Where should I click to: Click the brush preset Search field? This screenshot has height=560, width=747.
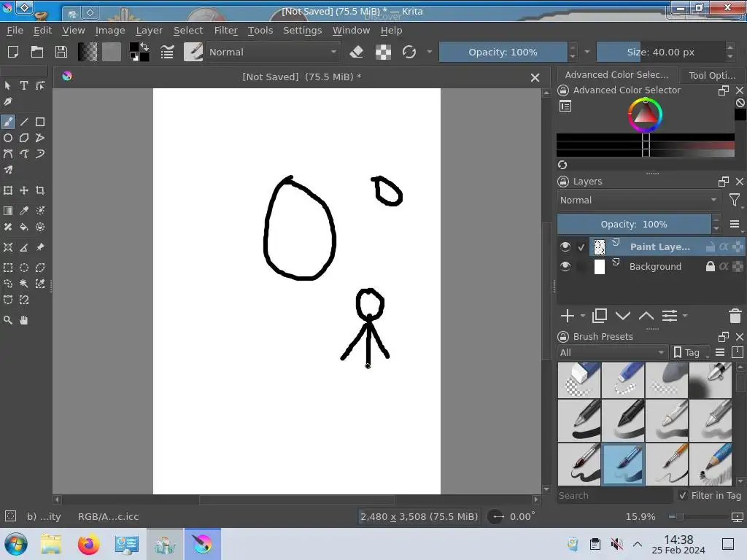[614, 495]
